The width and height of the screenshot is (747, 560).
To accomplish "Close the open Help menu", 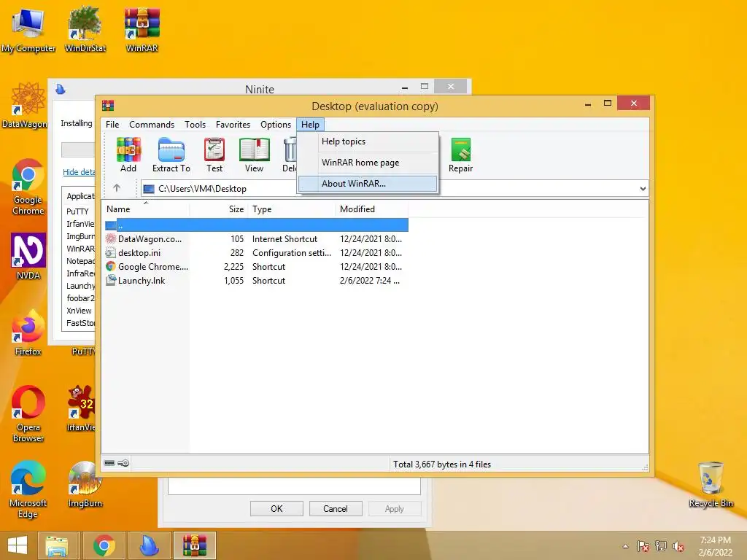I will click(x=310, y=124).
